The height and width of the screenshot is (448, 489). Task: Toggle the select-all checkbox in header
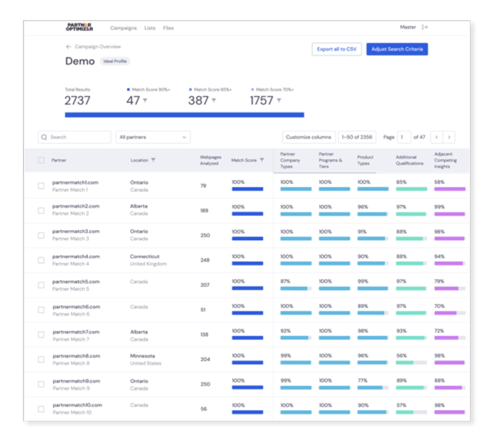(41, 160)
